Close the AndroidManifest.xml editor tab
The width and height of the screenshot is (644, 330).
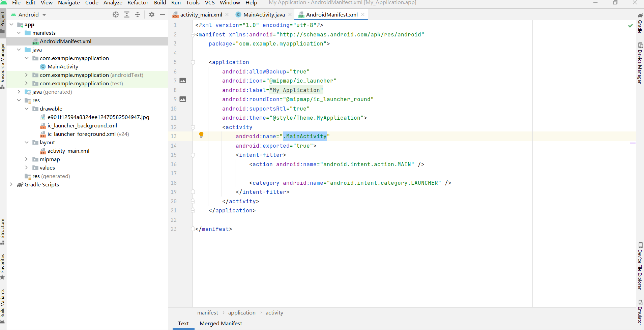(x=363, y=14)
